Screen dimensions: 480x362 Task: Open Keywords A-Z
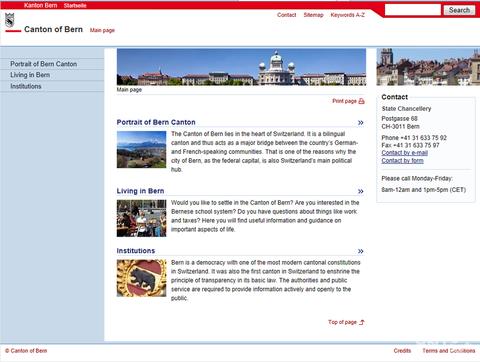tap(348, 15)
